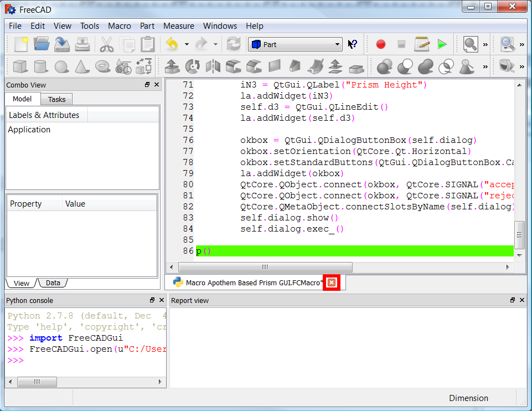Undo the last action with the yellow arrow

[172, 44]
